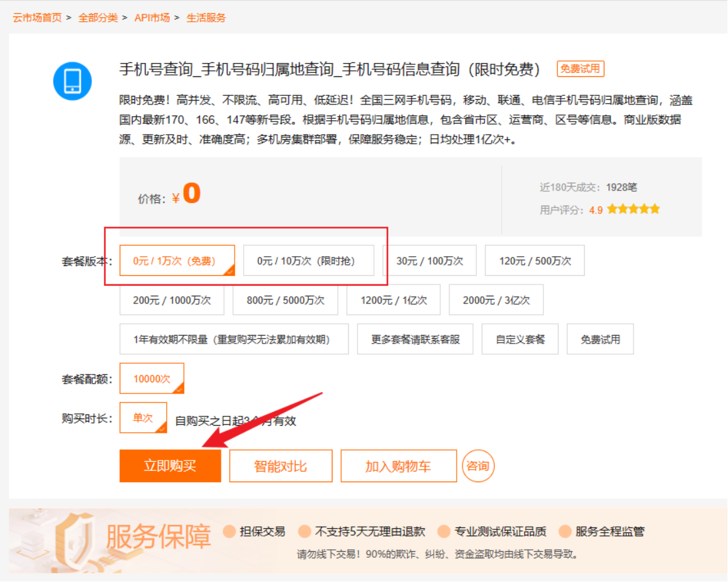Select 更多套餐请联系客服 option
The height and width of the screenshot is (582, 728).
coord(415,339)
